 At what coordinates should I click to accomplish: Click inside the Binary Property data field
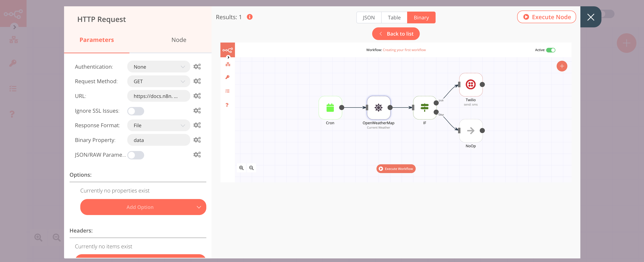pos(158,140)
